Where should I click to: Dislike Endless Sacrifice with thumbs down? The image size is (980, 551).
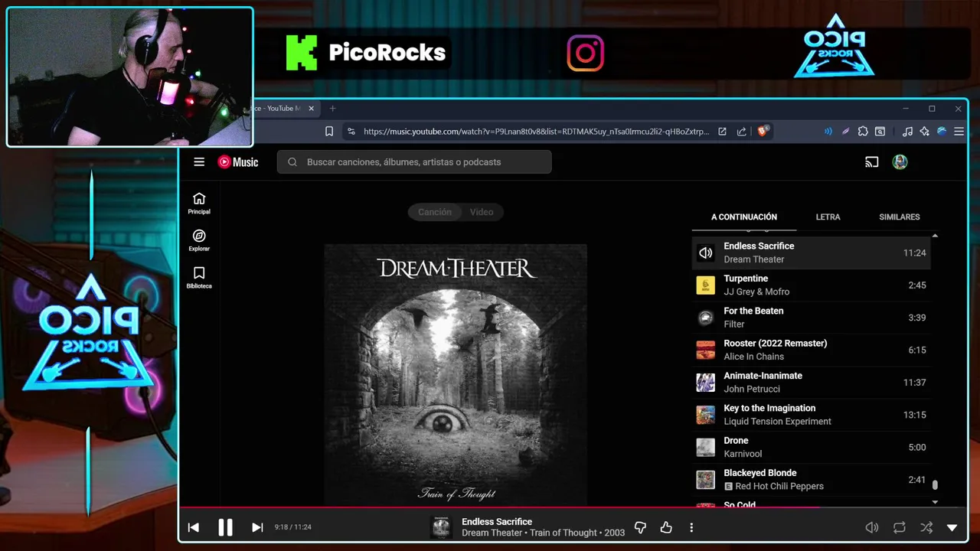[x=640, y=527]
